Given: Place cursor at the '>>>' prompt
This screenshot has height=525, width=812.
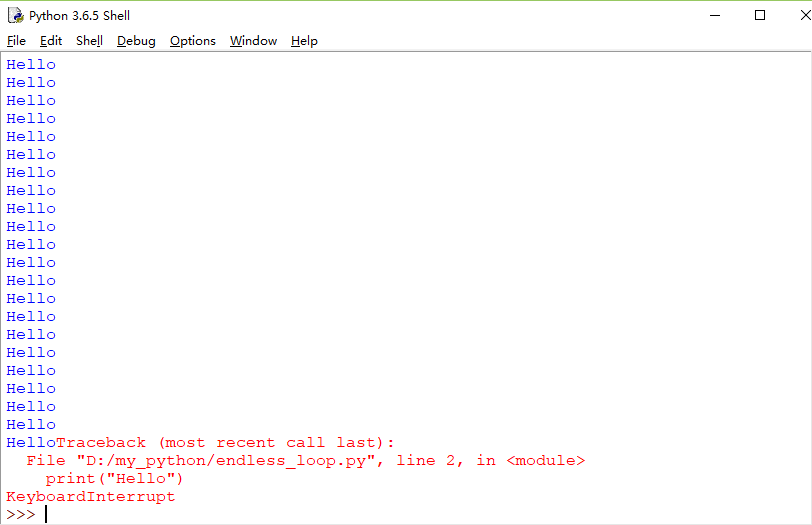Looking at the screenshot, I should [x=46, y=515].
